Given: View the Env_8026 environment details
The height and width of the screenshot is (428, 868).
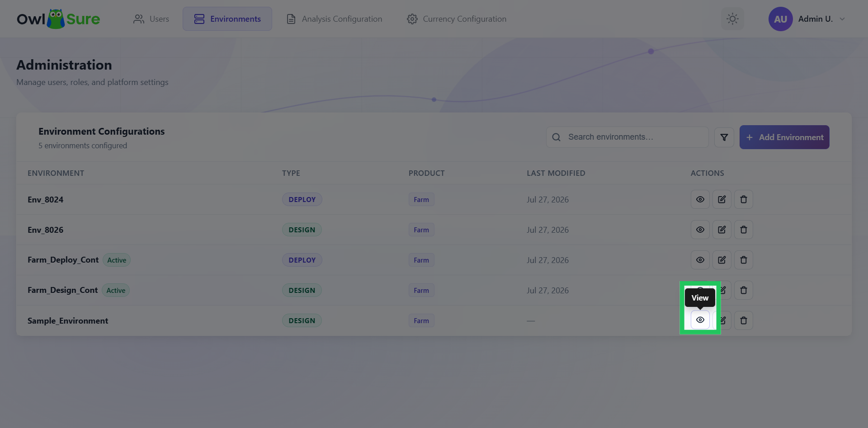Looking at the screenshot, I should pyautogui.click(x=700, y=230).
